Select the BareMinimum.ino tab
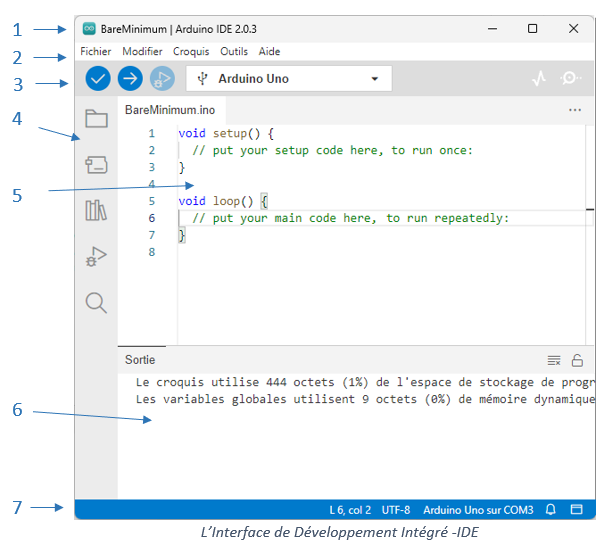604x544 pixels. (x=170, y=110)
